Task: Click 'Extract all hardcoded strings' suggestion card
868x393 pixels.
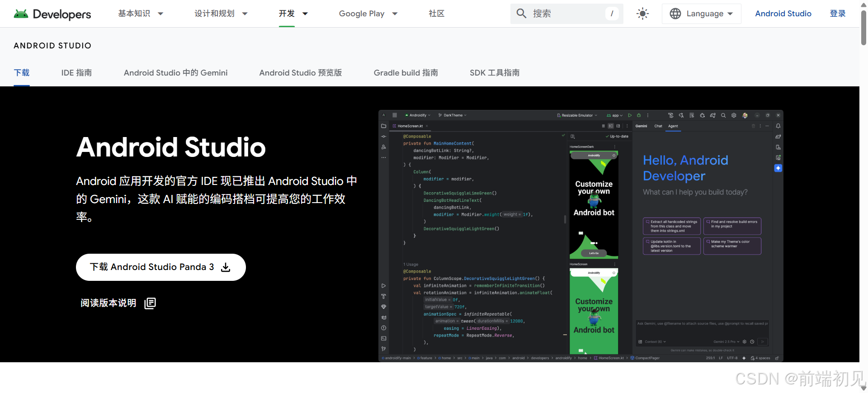Action: (x=672, y=226)
